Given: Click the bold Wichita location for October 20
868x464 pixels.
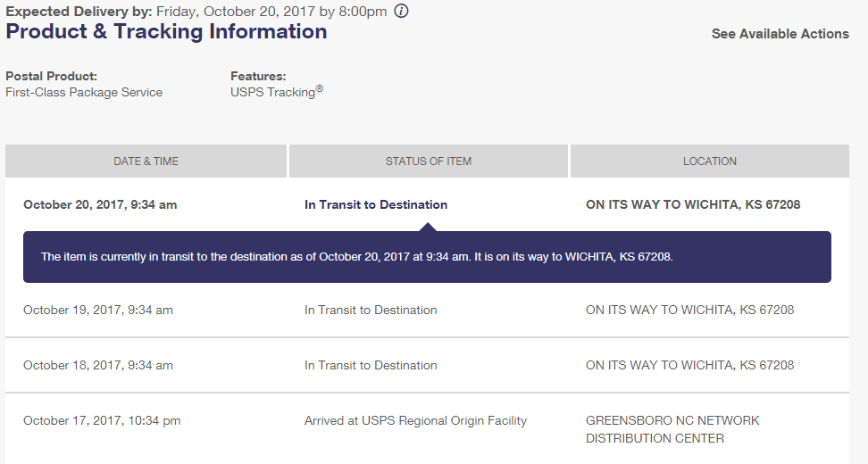Looking at the screenshot, I should coord(693,204).
